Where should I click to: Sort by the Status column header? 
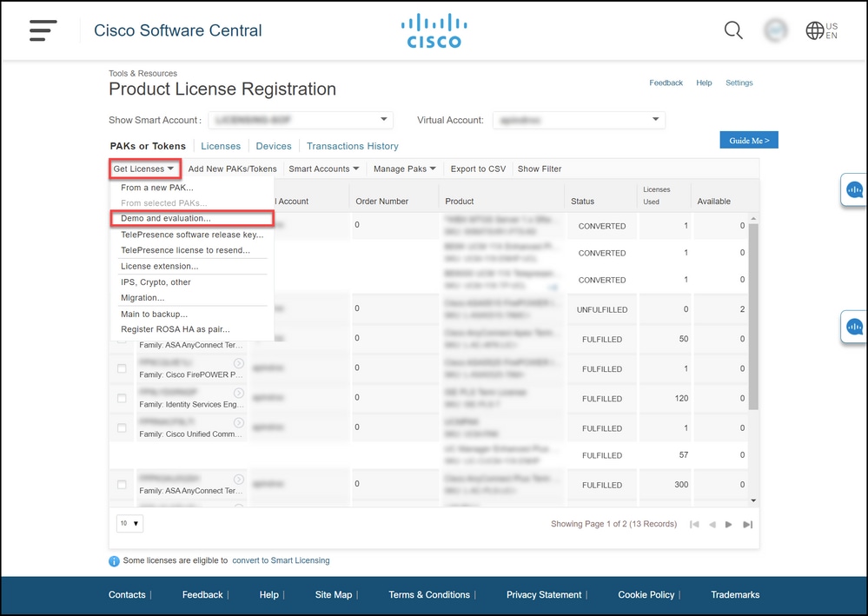[x=582, y=202]
